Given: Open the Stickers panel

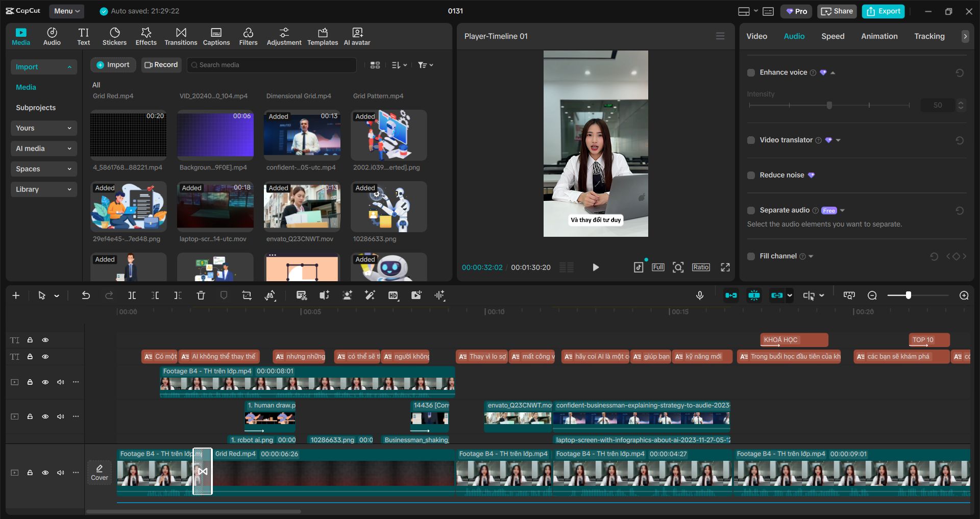Looking at the screenshot, I should point(114,36).
